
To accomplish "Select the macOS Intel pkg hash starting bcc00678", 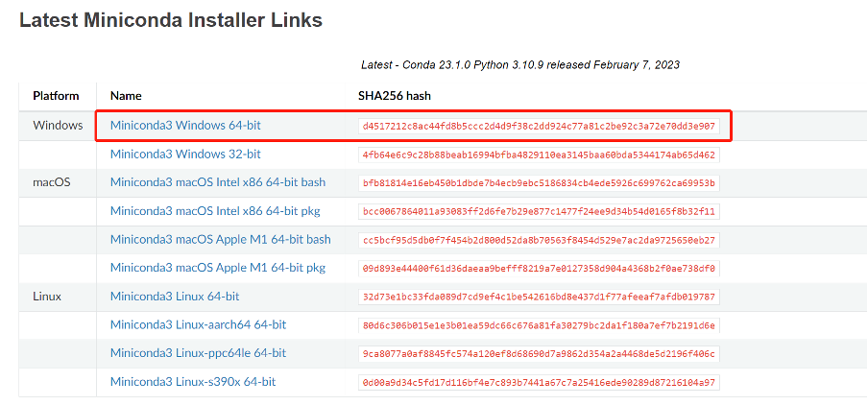I will pyautogui.click(x=539, y=211).
